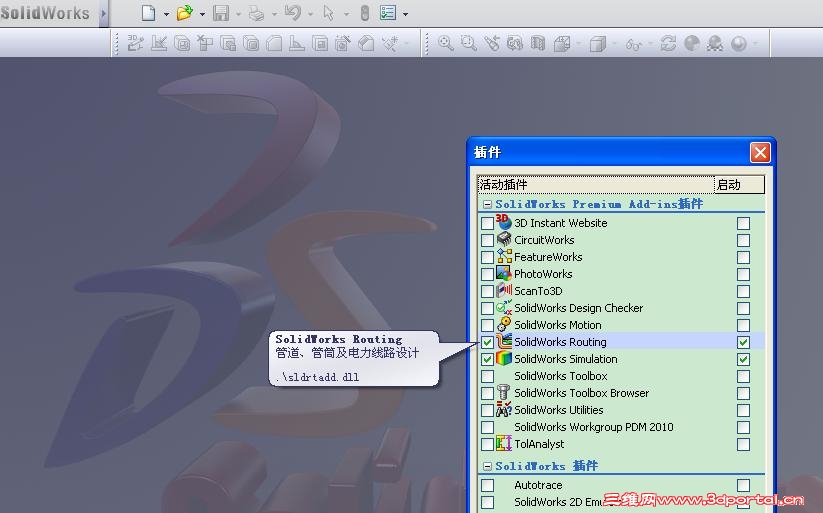This screenshot has height=513, width=823.
Task: Click the Display Style cube icon
Action: pos(597,43)
